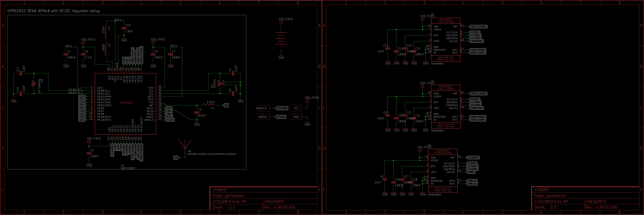Select the U2 FXOS8700CQ sensor header

tap(446, 21)
